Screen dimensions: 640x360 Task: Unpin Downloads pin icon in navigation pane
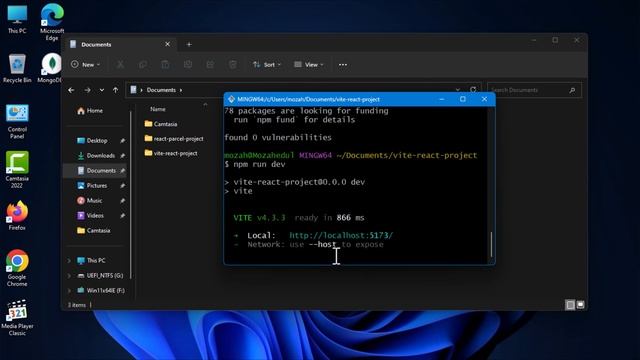click(122, 156)
